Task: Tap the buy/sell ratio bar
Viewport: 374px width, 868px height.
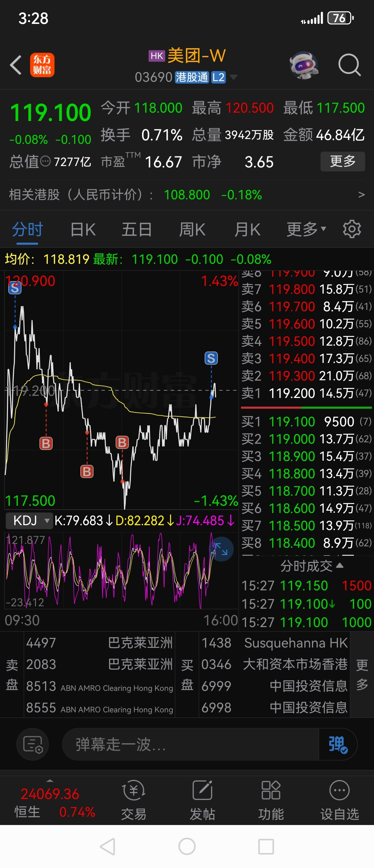Action: click(x=306, y=407)
